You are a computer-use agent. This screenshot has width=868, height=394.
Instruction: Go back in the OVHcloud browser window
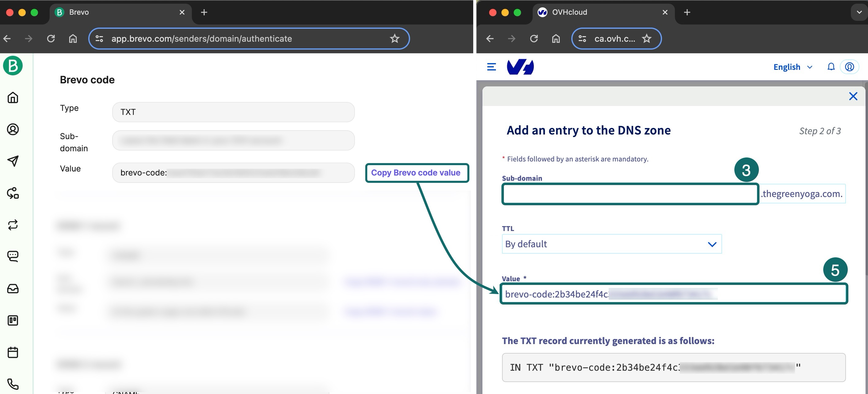pyautogui.click(x=490, y=39)
